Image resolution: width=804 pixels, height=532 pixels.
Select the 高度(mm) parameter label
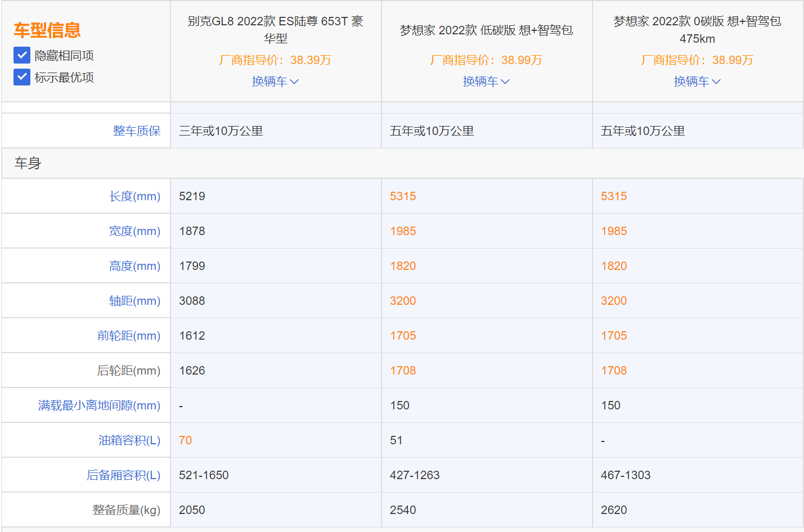tap(135, 265)
